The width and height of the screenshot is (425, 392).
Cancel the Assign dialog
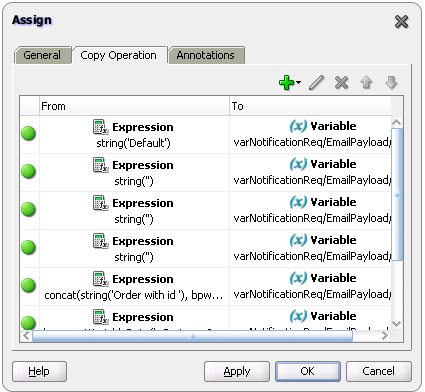[x=379, y=371]
